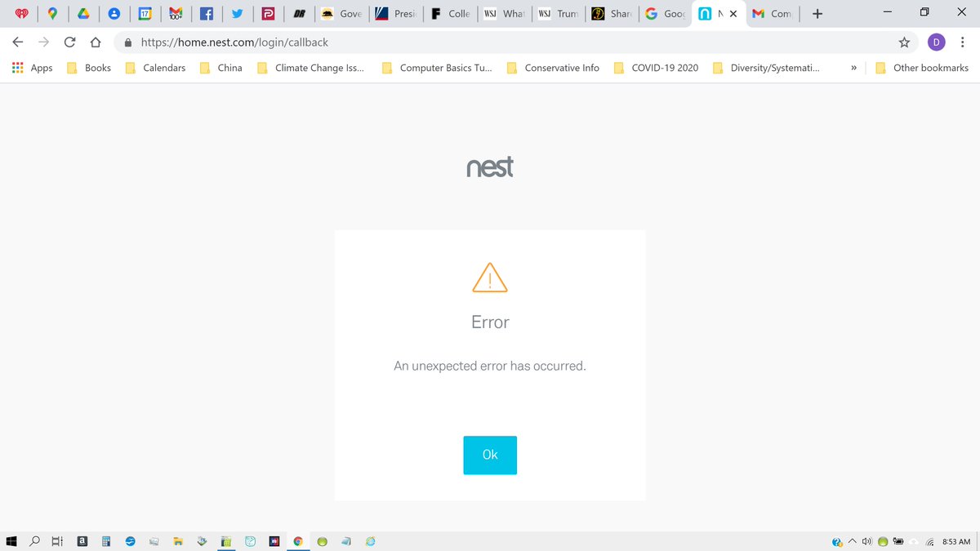
Task: Switch to the Facebook pinned tab
Action: 207,14
